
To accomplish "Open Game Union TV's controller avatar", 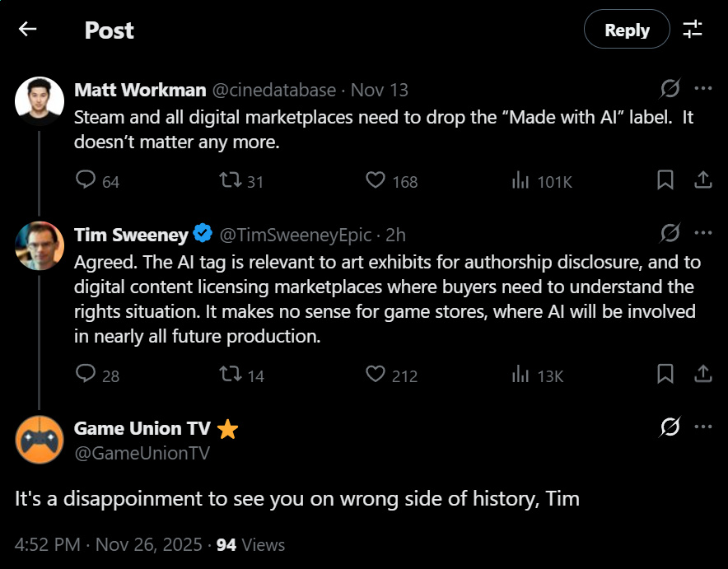I will point(40,440).
